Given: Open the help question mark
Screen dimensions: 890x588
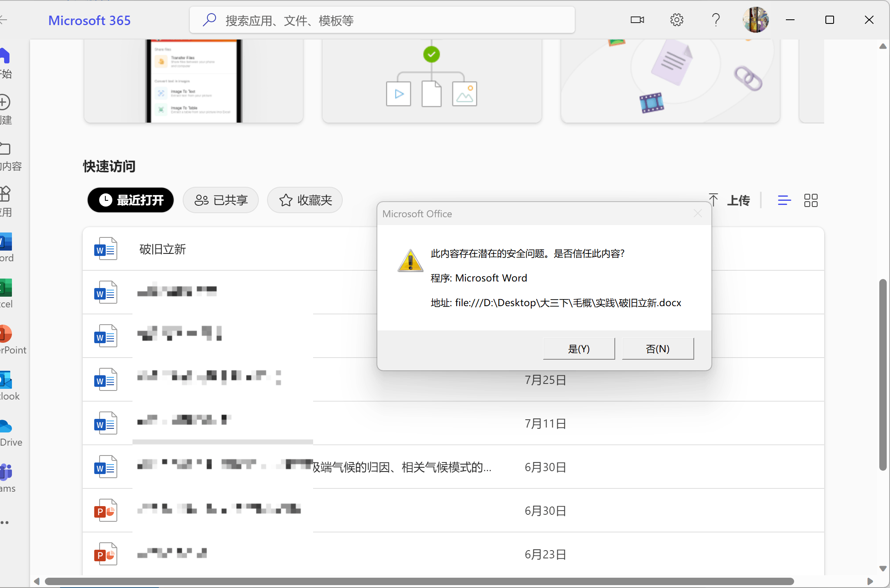Looking at the screenshot, I should coord(716,20).
